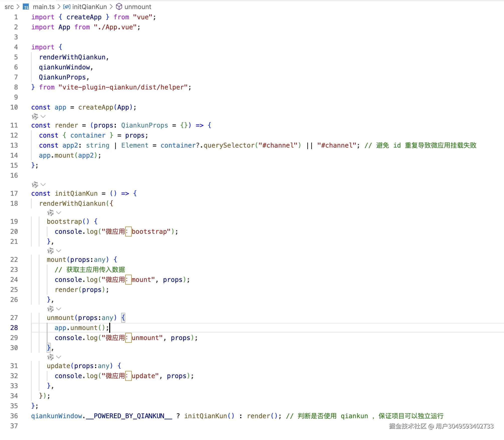Open the src breadcrumb menu
This screenshot has height=440, width=504.
pos(10,7)
